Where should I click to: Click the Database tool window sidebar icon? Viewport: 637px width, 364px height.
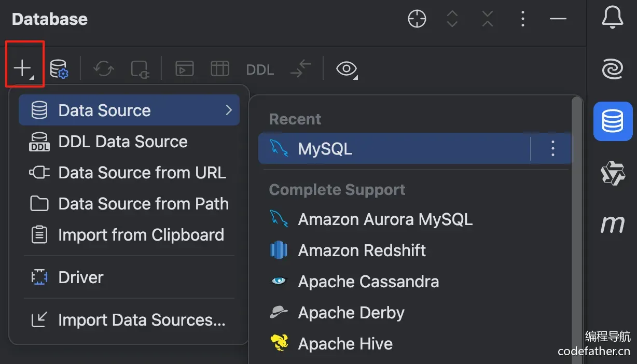click(x=613, y=121)
